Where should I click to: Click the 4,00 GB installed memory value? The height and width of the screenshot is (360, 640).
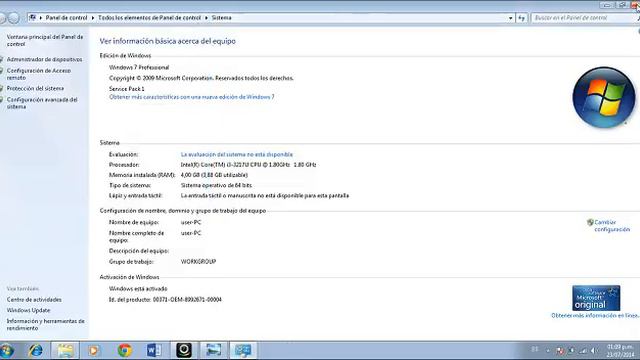click(214, 175)
